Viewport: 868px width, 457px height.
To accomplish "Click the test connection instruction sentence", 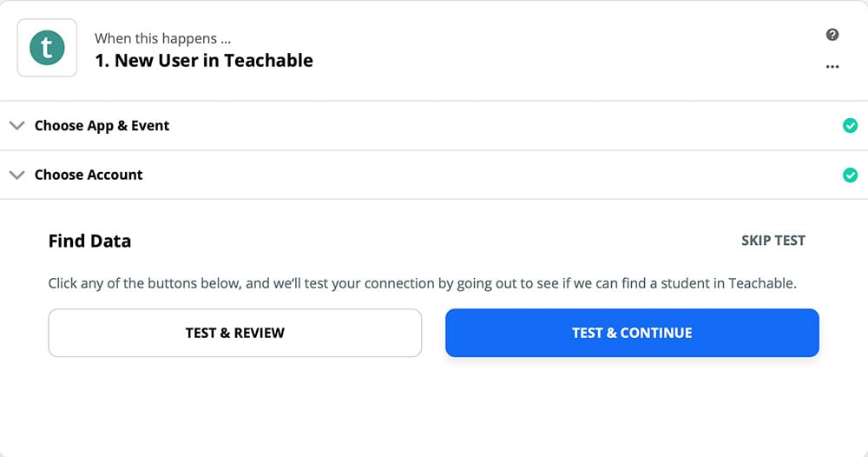I will [422, 283].
